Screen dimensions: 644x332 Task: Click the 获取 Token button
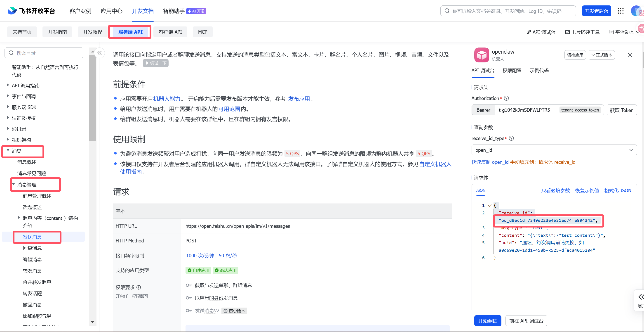622,110
